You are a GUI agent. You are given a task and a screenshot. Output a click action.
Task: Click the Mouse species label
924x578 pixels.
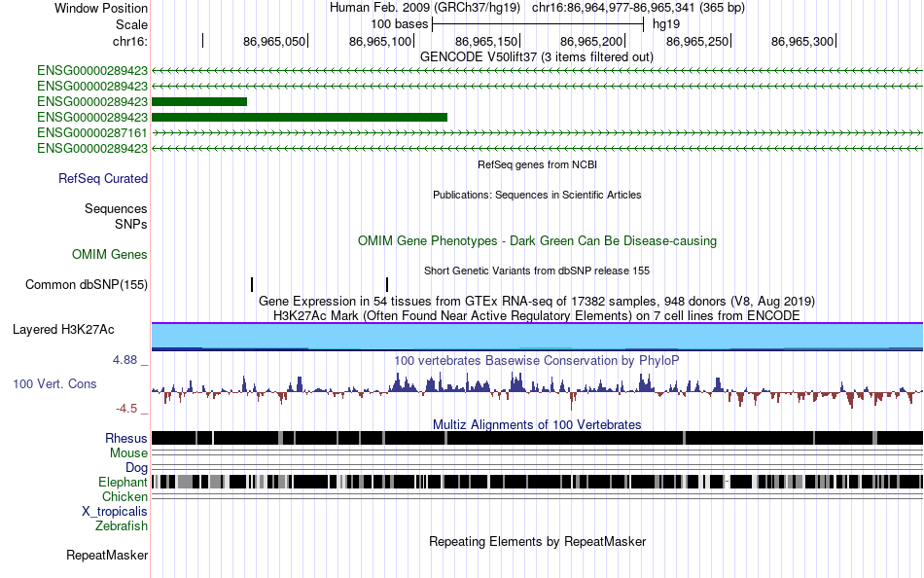[128, 453]
